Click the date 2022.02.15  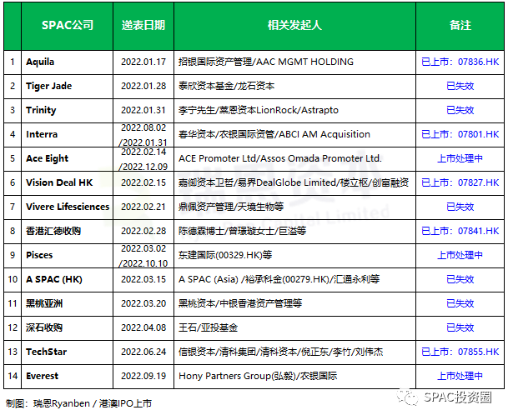pyautogui.click(x=143, y=182)
